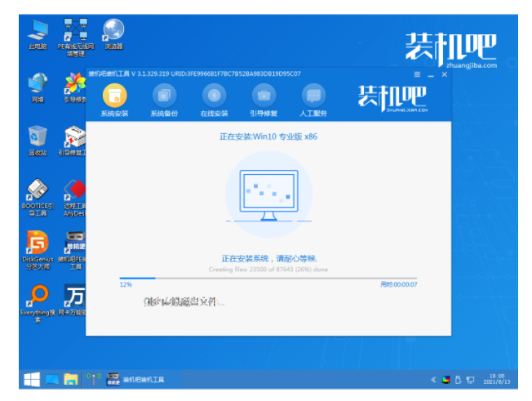532x401 pixels.
Task: Open the 浏览器 browser desktop icon
Action: click(113, 34)
